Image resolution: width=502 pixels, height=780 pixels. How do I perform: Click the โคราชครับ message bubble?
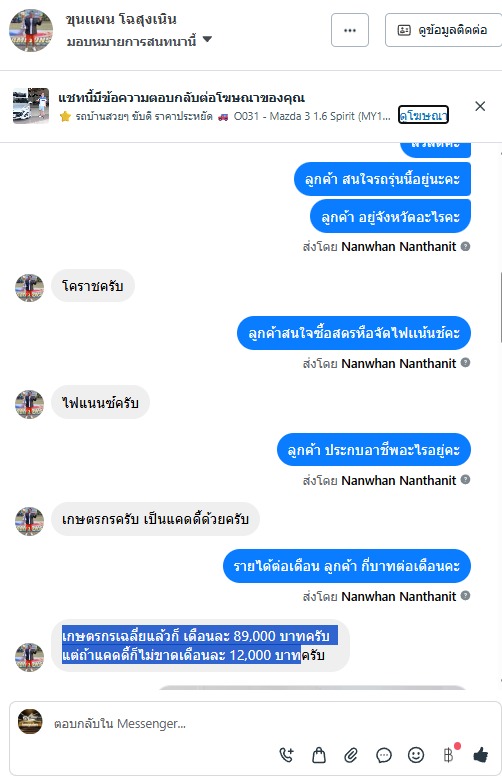(93, 286)
